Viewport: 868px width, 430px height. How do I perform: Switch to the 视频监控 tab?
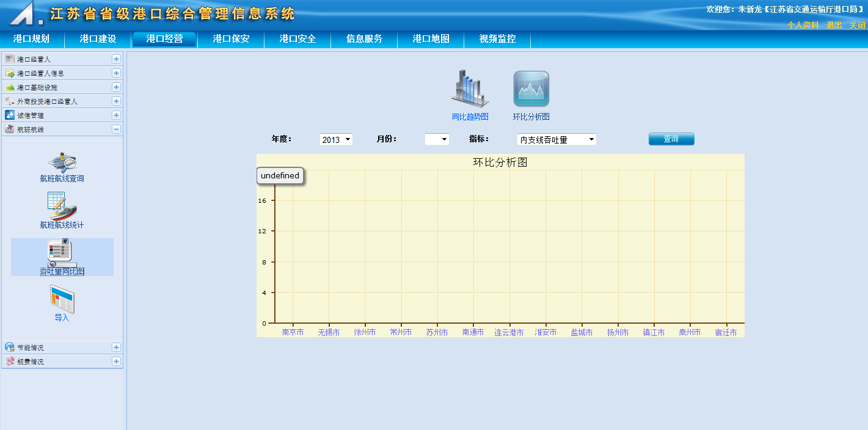[497, 39]
